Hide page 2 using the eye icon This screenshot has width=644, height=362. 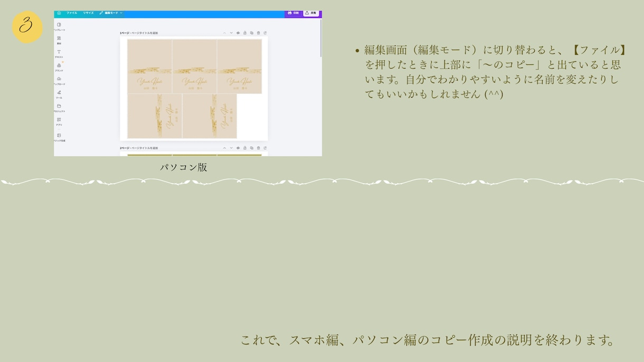tap(238, 148)
